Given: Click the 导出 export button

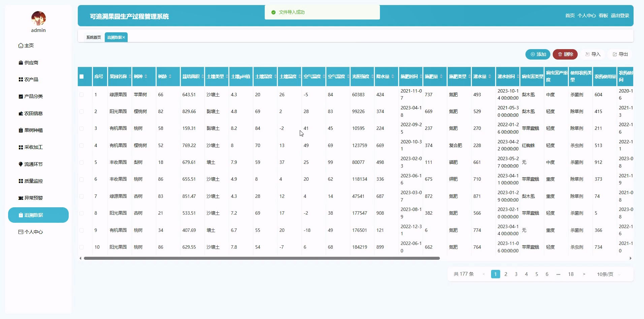Looking at the screenshot, I should 620,54.
